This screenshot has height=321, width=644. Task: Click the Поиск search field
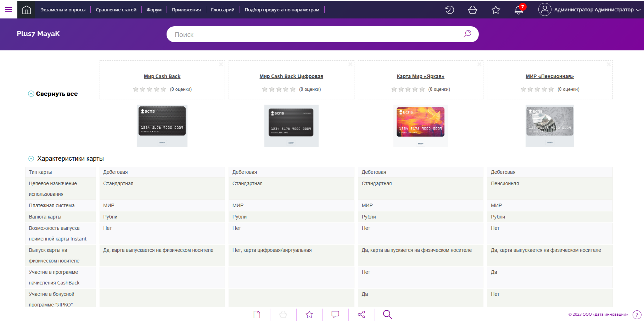[x=315, y=34]
